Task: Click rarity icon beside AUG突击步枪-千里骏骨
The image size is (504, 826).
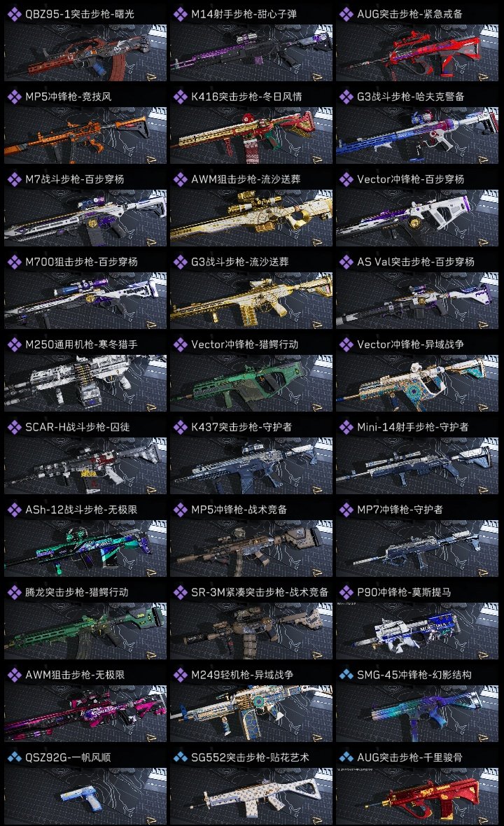Action: click(x=346, y=757)
